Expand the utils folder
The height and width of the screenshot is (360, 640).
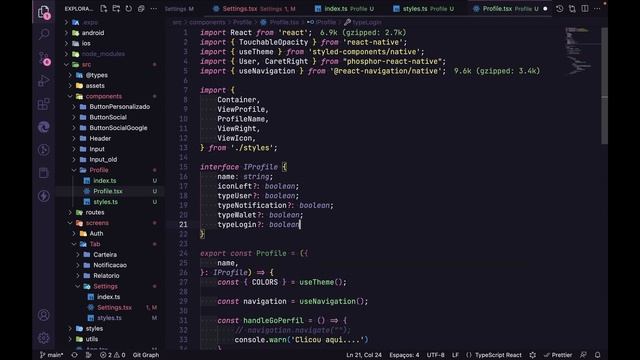point(91,339)
